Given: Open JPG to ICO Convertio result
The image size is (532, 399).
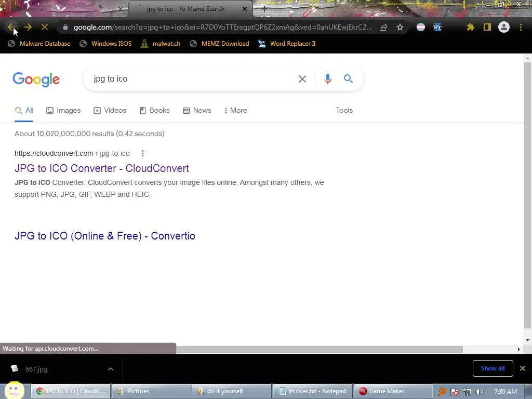Looking at the screenshot, I should (105, 236).
